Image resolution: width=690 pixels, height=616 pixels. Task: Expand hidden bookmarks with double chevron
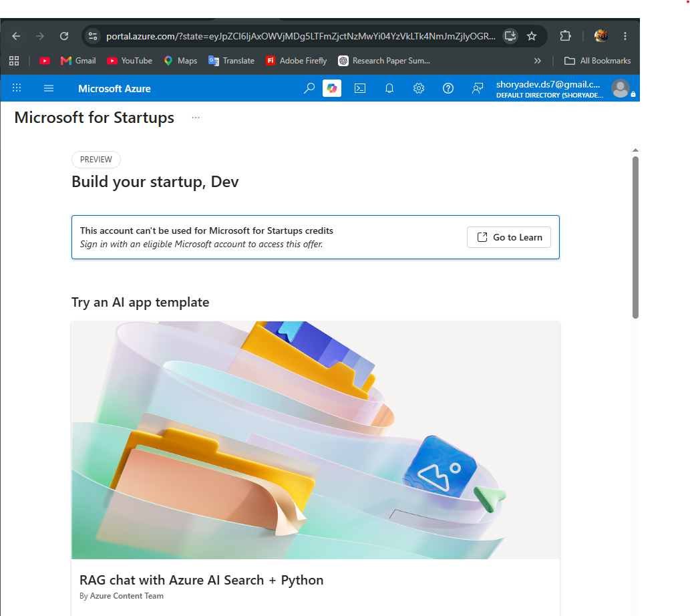point(537,61)
